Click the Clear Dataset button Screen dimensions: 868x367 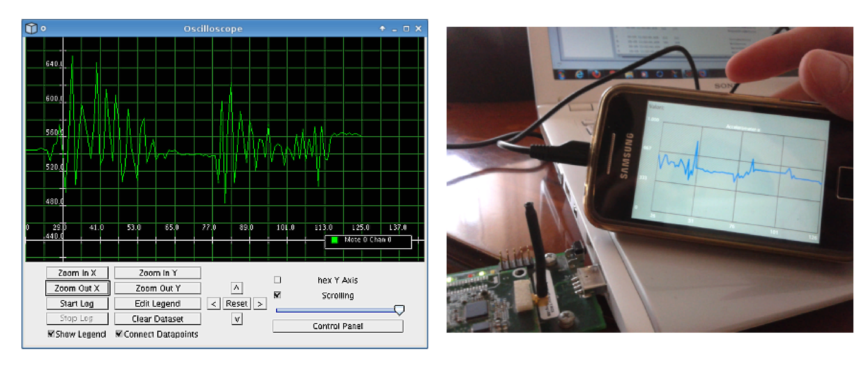[157, 319]
